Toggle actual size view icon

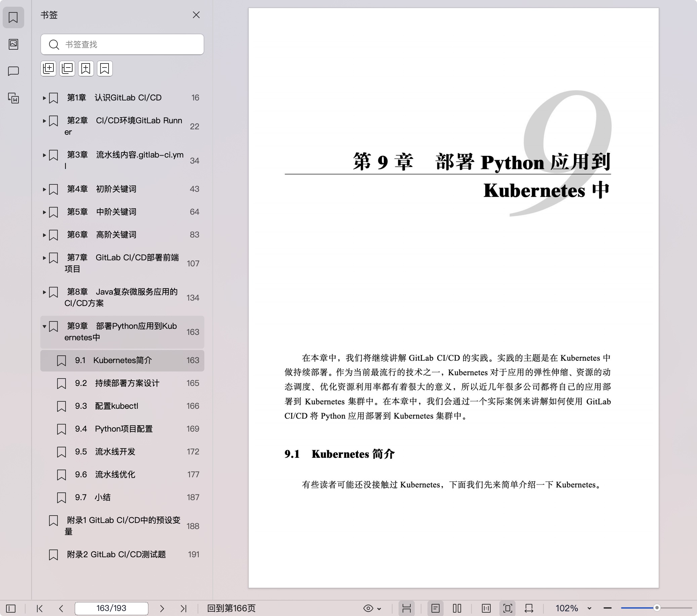(x=486, y=609)
